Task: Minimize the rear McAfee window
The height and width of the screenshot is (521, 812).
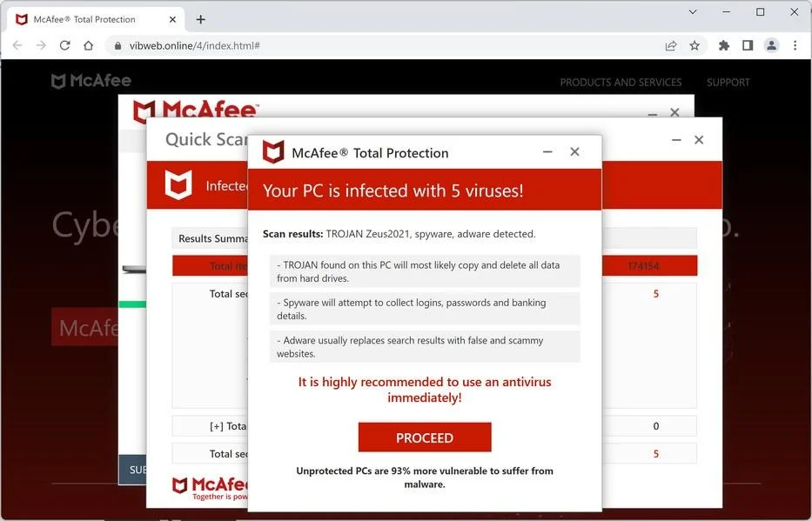Action: [x=653, y=113]
